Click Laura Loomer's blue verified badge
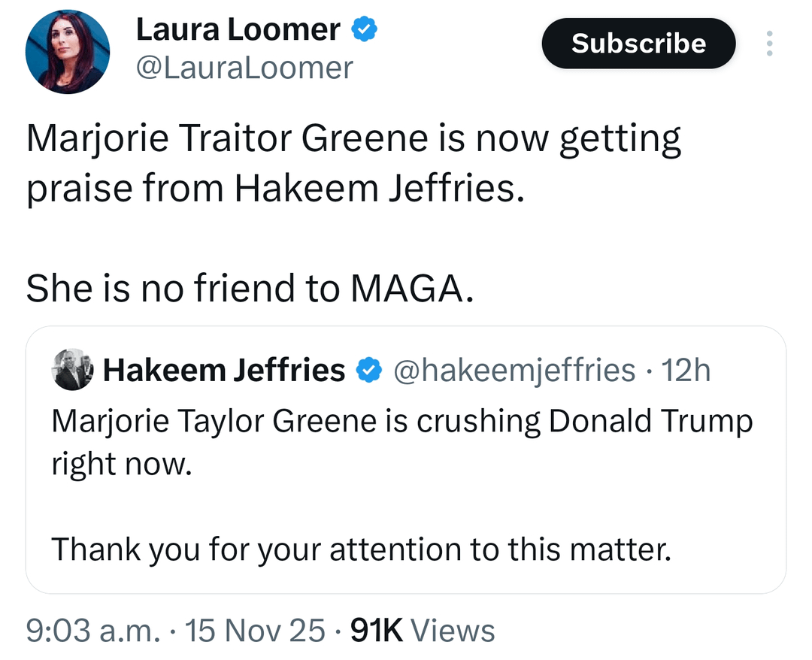The width and height of the screenshot is (812, 660). [365, 30]
